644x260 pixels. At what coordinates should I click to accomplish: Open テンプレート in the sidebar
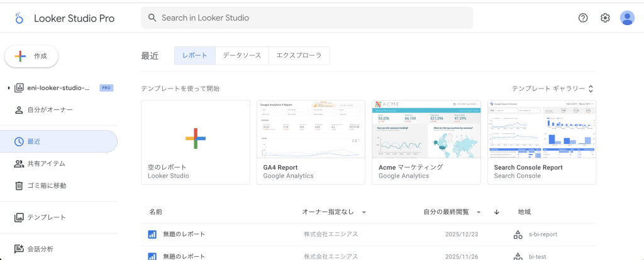pyautogui.click(x=58, y=217)
